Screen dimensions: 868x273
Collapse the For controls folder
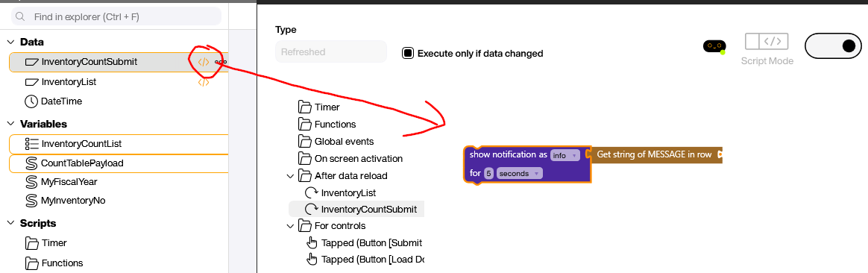click(x=290, y=226)
